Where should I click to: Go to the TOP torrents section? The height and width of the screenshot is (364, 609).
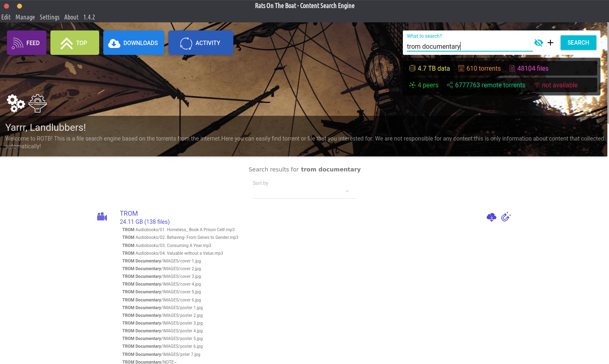click(75, 43)
